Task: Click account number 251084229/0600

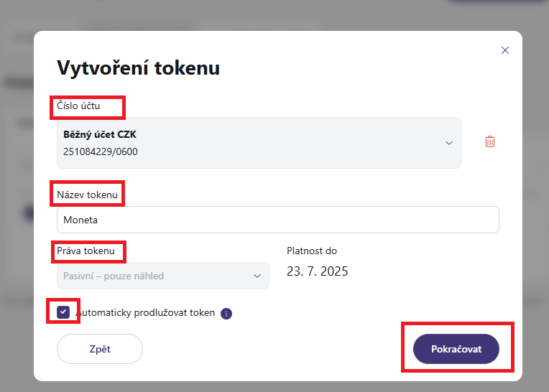Action: [101, 151]
